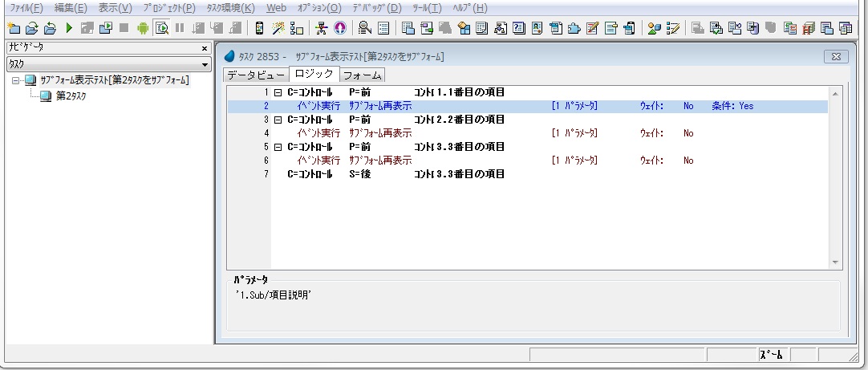Click the green Android robot toolbar icon
The width and height of the screenshot is (868, 370).
tap(144, 27)
